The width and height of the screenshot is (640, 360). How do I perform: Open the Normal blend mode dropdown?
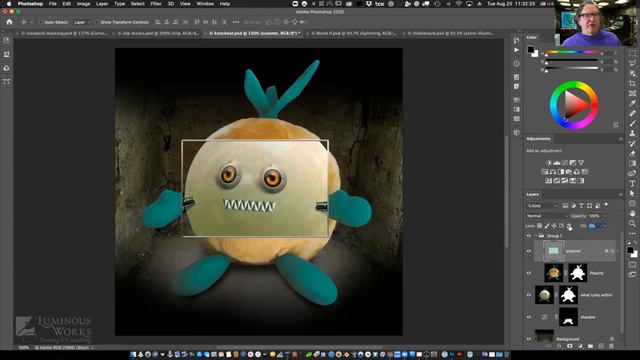click(546, 216)
